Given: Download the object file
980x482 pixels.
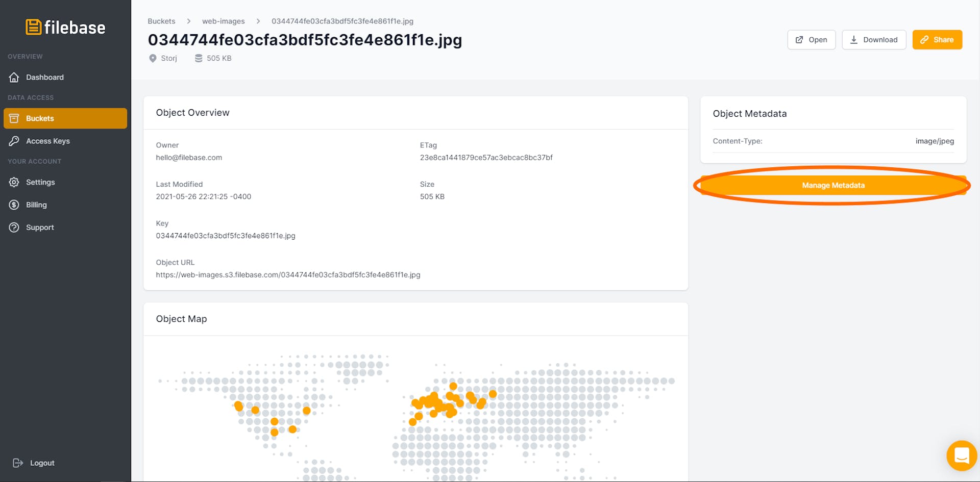Looking at the screenshot, I should tap(874, 40).
